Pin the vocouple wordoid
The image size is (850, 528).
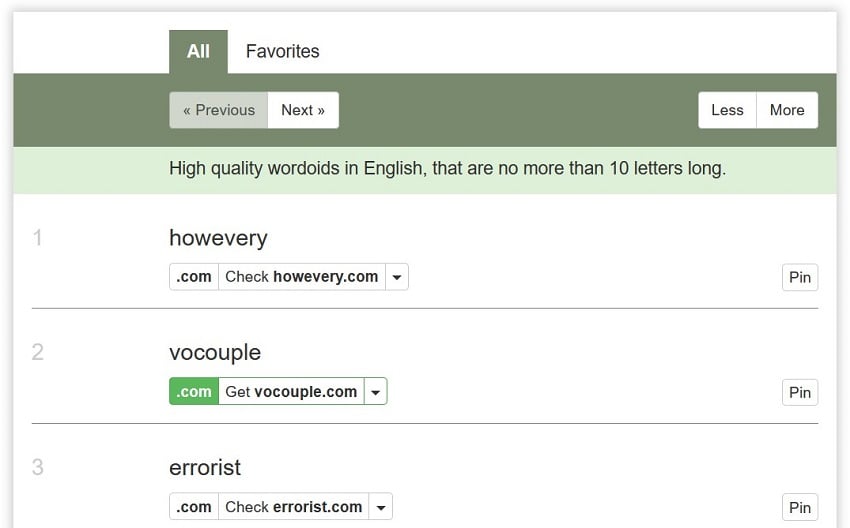pos(800,392)
